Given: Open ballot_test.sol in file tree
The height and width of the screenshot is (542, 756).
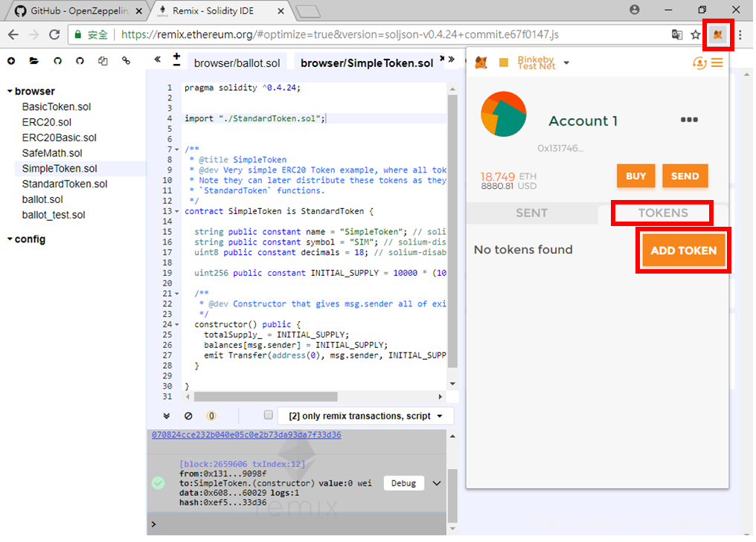Looking at the screenshot, I should click(54, 214).
